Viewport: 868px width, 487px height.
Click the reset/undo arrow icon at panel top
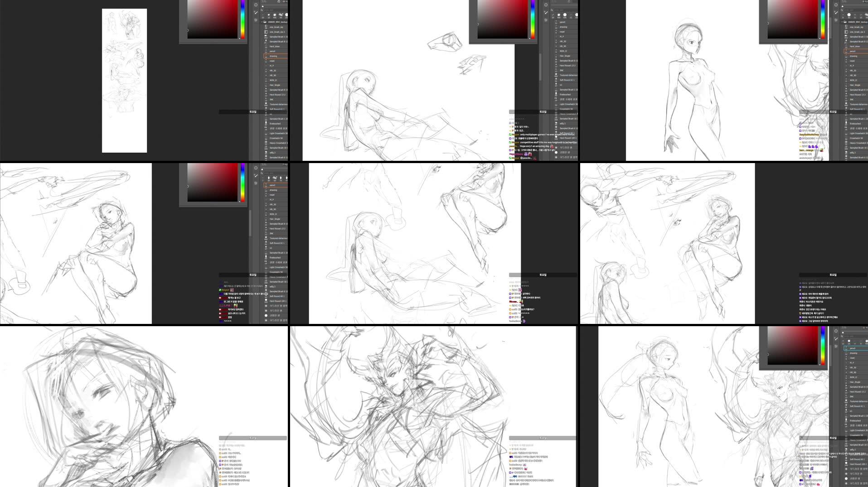[279, 2]
